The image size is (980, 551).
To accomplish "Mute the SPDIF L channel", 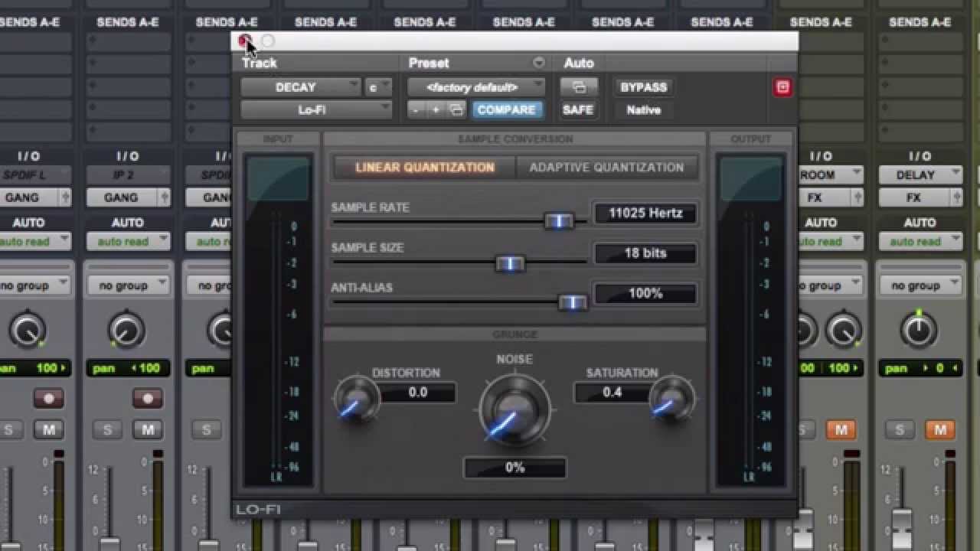I will click(49, 430).
